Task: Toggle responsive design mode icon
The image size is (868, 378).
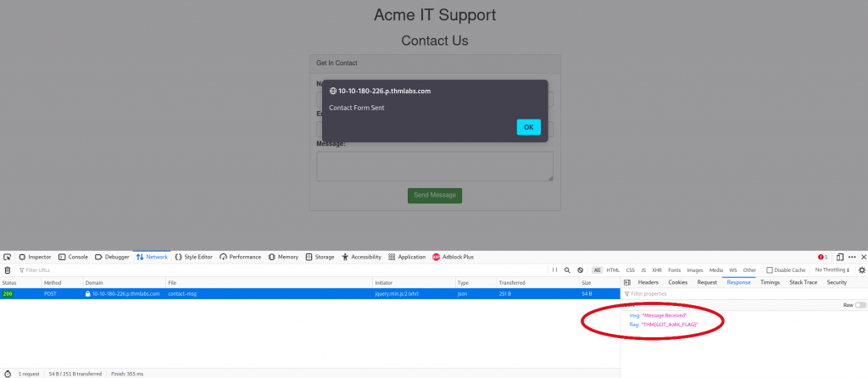Action: 840,257
